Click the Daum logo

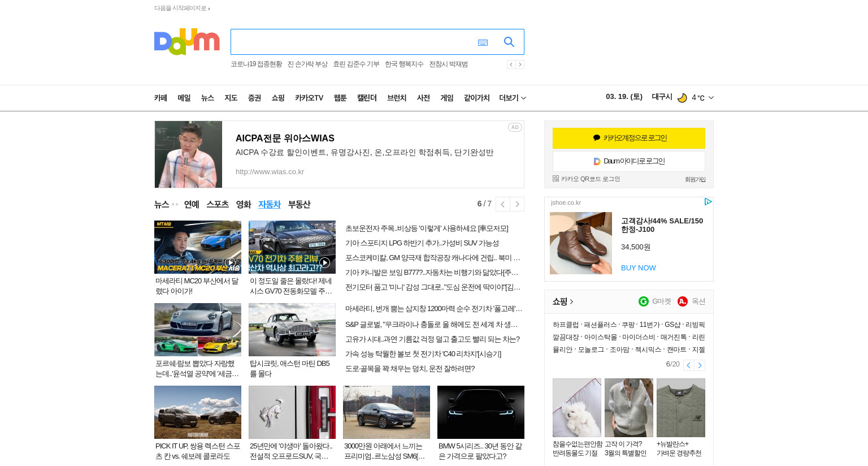click(x=186, y=41)
